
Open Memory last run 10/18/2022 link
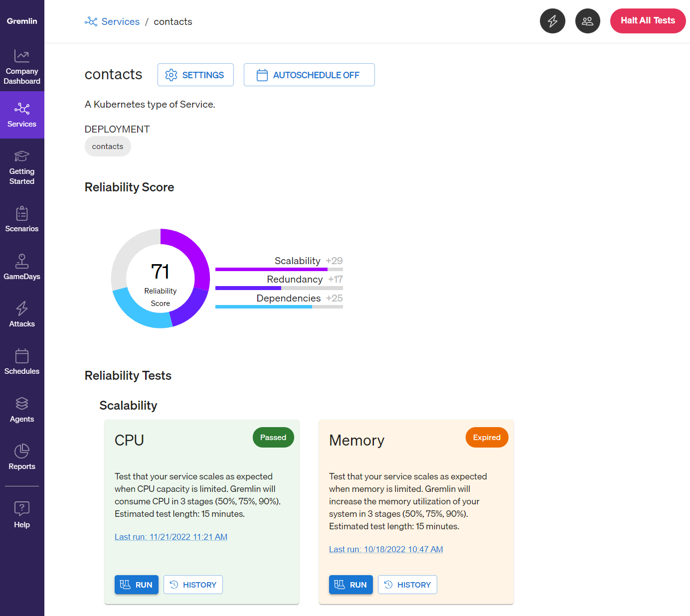tap(386, 549)
